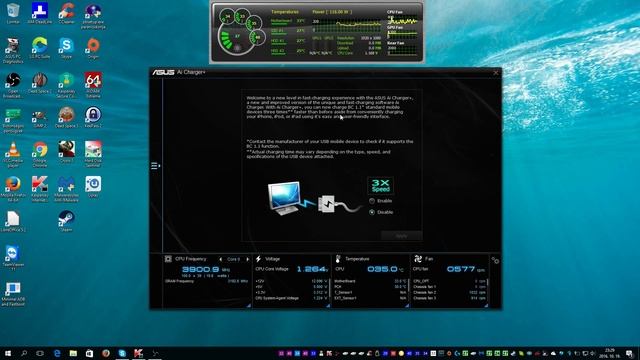
Task: Click the 3X Speed badge
Action: point(380,186)
